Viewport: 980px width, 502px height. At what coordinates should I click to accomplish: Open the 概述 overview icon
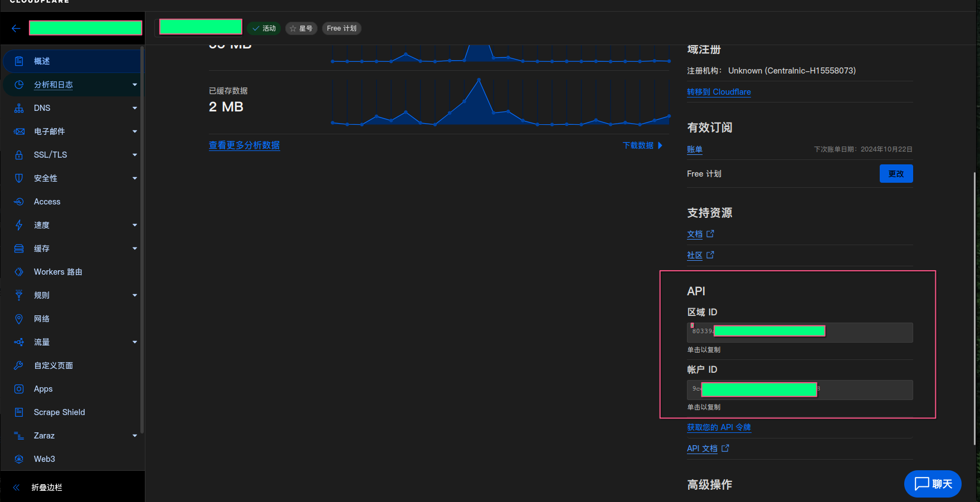click(19, 61)
